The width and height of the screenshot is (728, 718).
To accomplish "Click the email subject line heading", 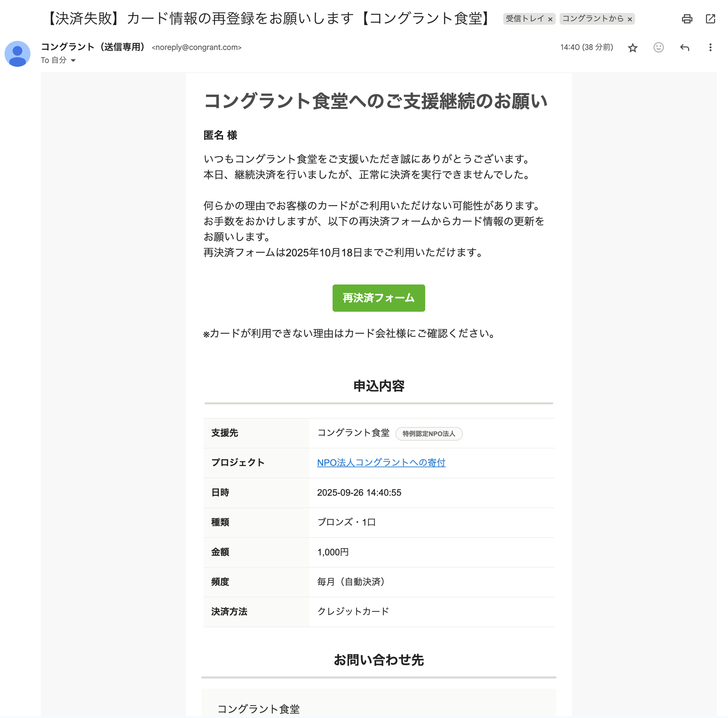I will pyautogui.click(x=269, y=18).
